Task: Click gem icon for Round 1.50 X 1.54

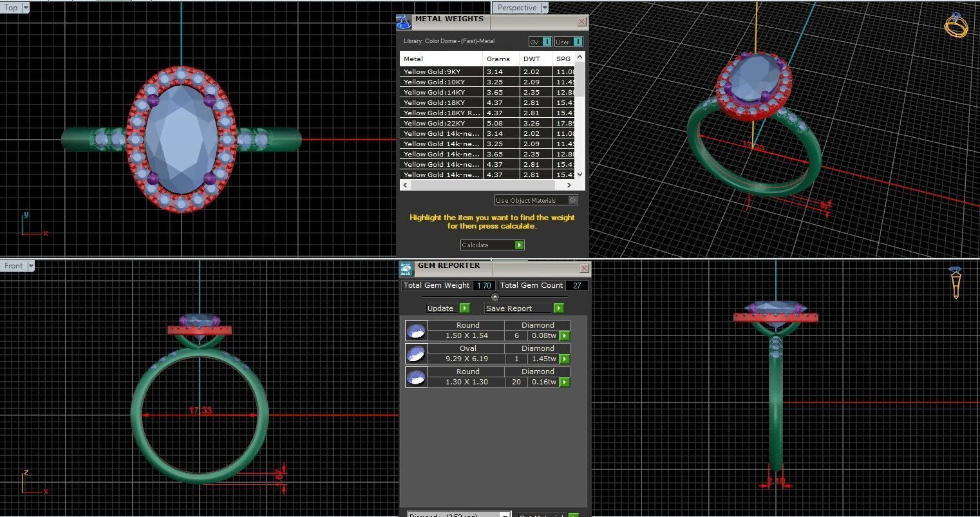Action: click(x=416, y=331)
